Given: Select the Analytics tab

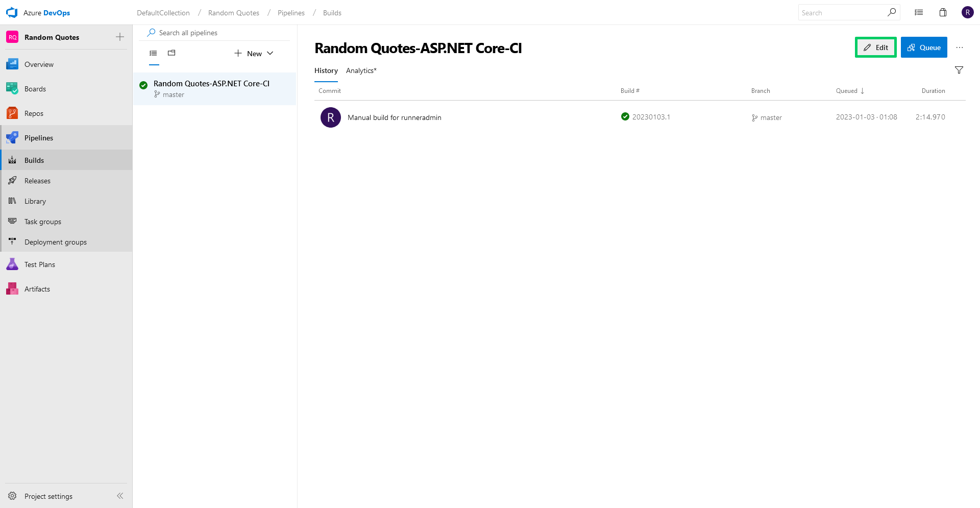Looking at the screenshot, I should [x=361, y=70].
